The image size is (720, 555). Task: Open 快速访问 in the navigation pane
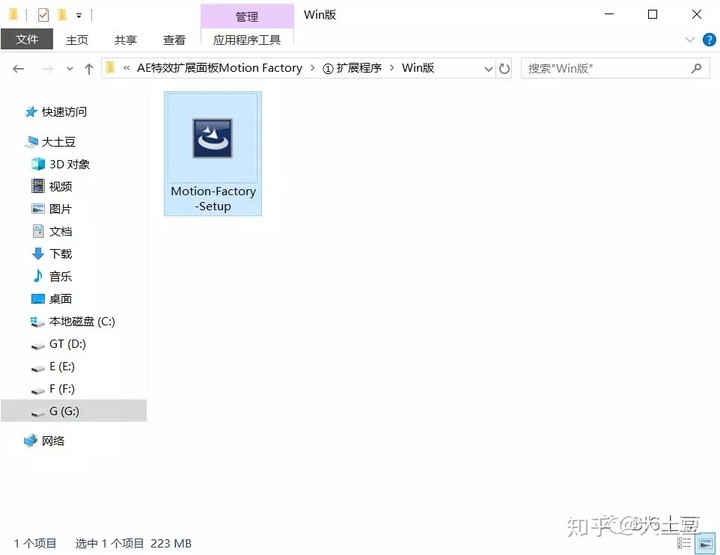tap(64, 112)
